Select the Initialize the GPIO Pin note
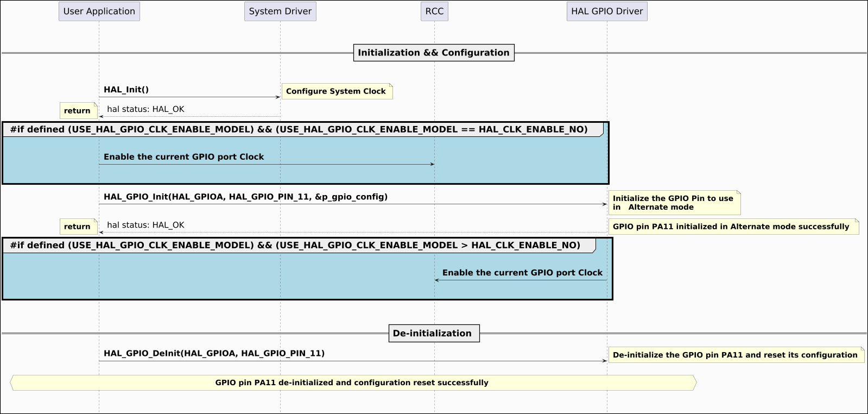Image resolution: width=868 pixels, height=414 pixels. [674, 203]
